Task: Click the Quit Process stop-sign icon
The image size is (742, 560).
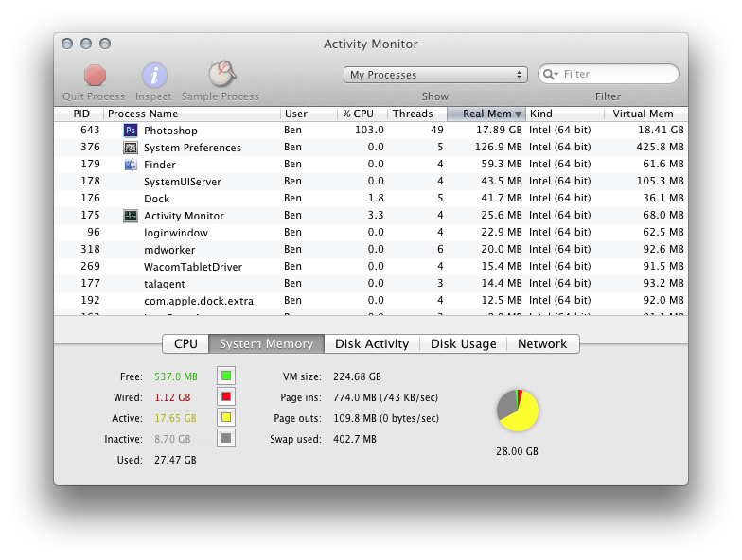Action: pyautogui.click(x=95, y=76)
